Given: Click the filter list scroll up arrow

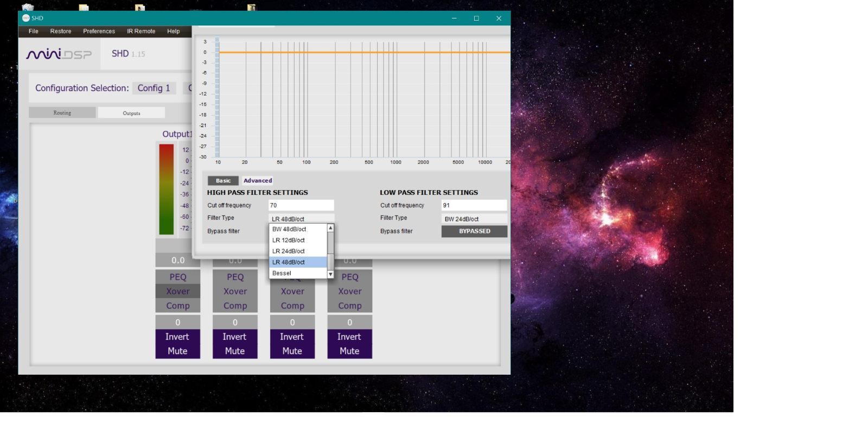Looking at the screenshot, I should (x=330, y=228).
